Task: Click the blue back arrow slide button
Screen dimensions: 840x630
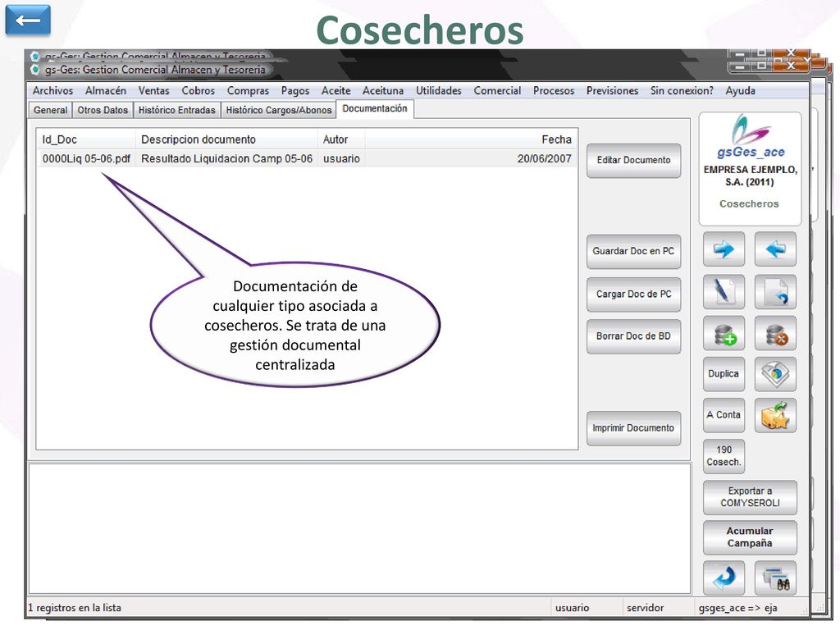Action: click(x=28, y=21)
